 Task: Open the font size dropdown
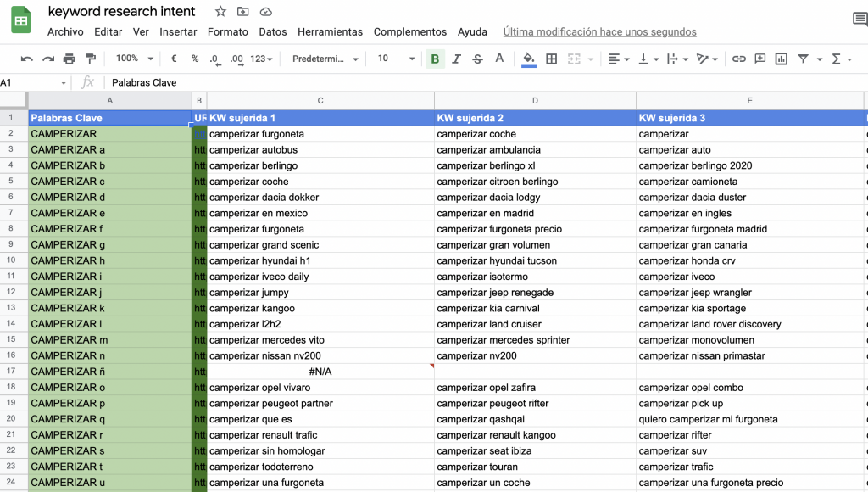point(396,59)
